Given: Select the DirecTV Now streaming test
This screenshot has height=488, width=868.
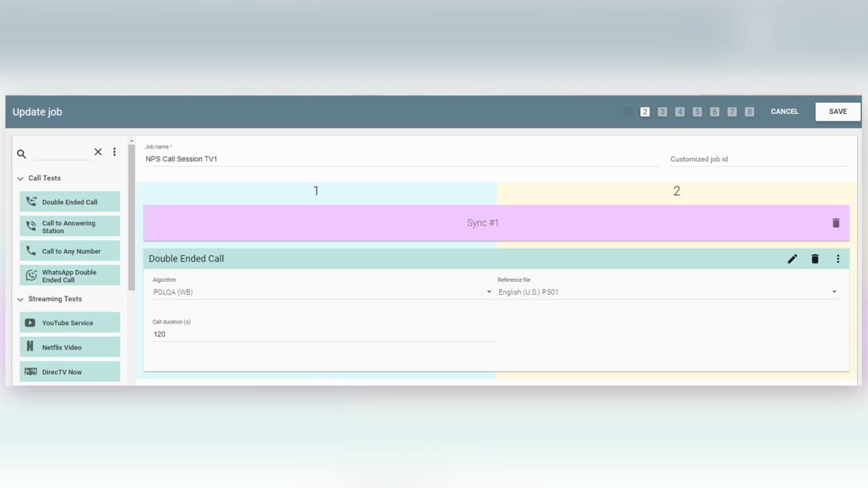Looking at the screenshot, I should point(69,371).
